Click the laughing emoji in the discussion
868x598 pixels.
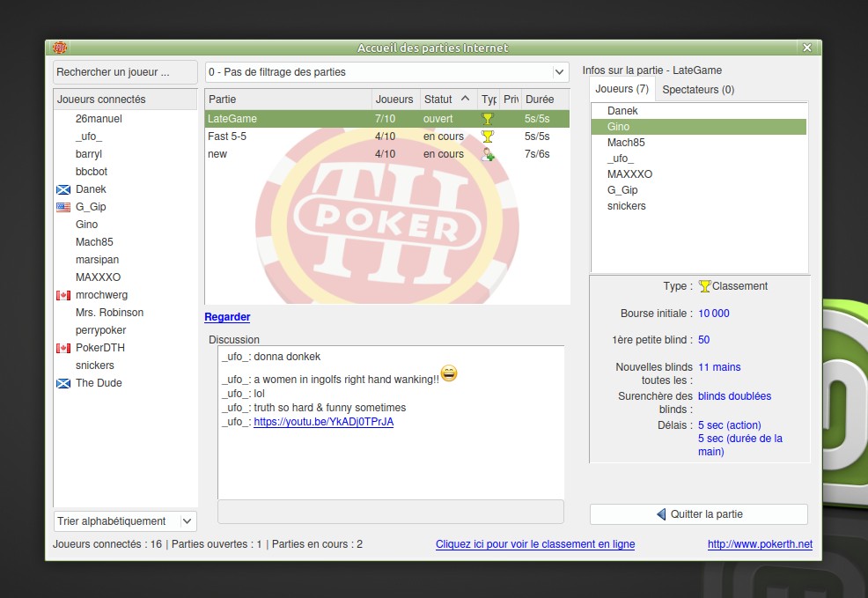(449, 373)
